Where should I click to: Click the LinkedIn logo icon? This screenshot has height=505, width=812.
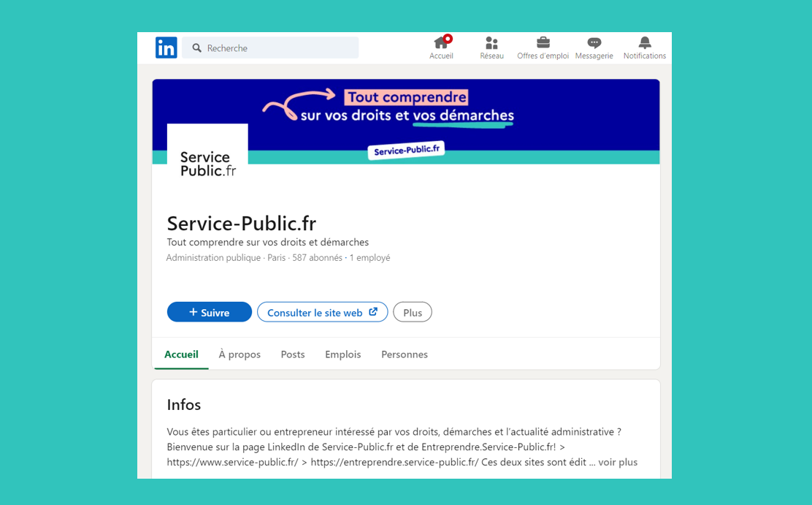tap(166, 48)
